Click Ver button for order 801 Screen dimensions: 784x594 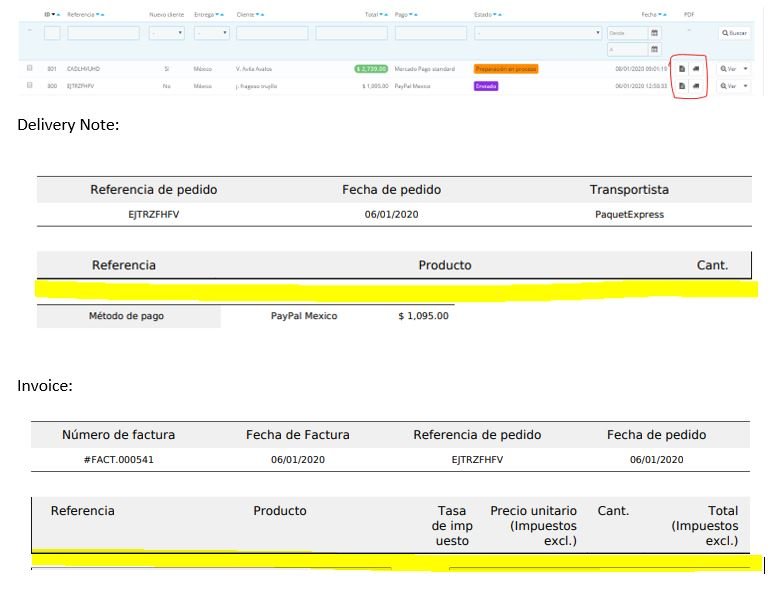click(x=728, y=69)
